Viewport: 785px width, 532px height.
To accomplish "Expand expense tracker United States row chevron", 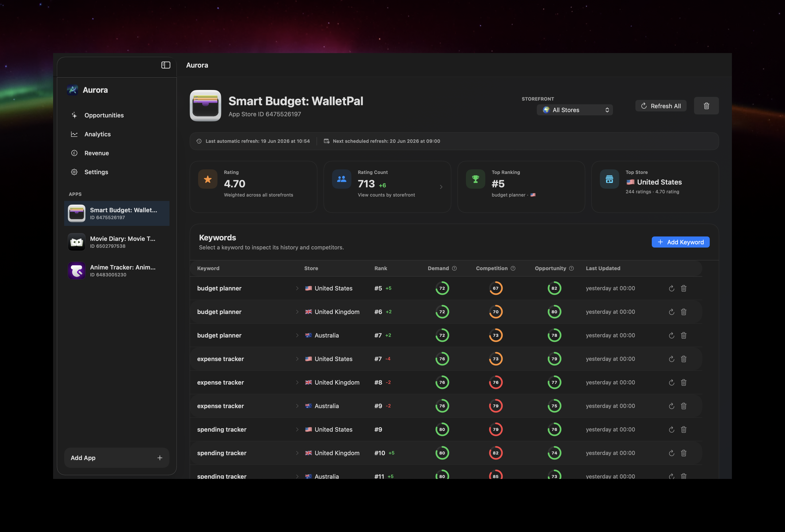I will (x=297, y=359).
